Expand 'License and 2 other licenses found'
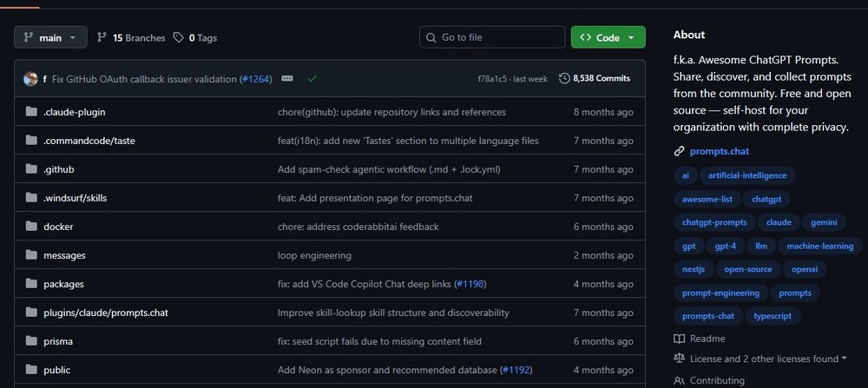Viewport: 868px width, 388px height. point(760,359)
